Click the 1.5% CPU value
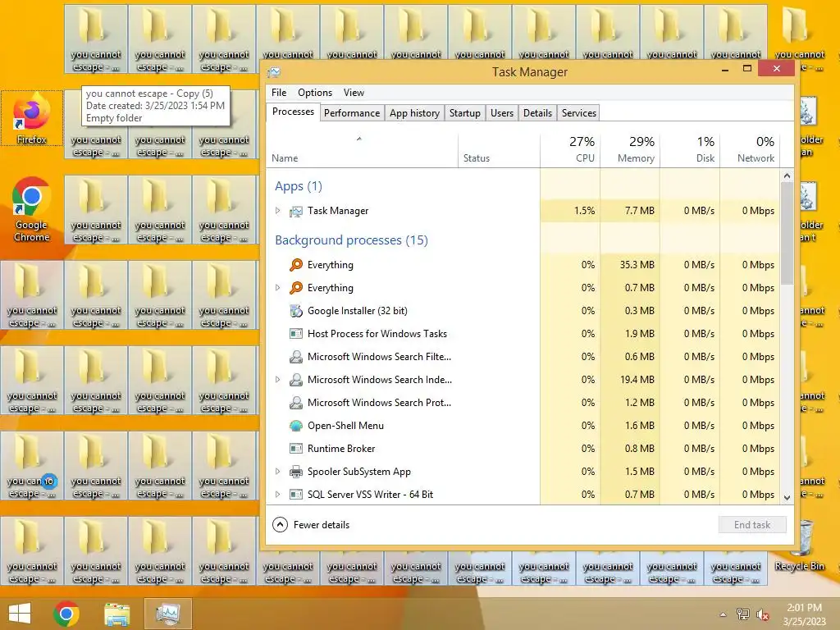840x630 pixels. (x=584, y=211)
